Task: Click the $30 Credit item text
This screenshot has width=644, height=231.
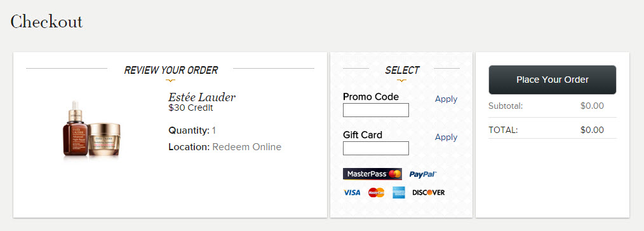Action: [191, 108]
